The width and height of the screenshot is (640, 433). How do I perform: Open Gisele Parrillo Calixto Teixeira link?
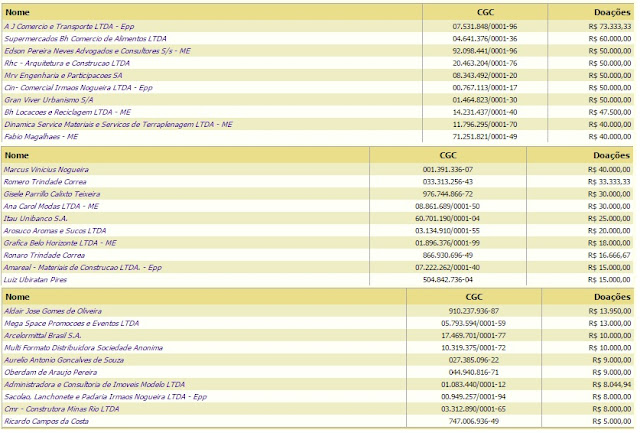[52, 194]
